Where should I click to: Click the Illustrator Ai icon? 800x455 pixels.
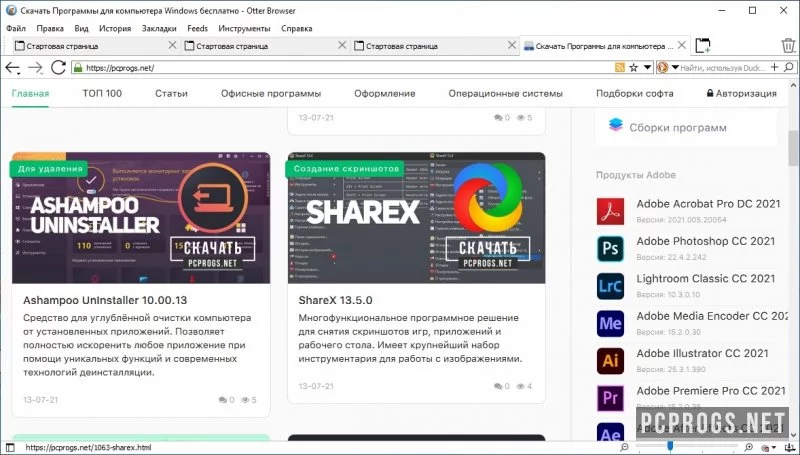(x=610, y=361)
